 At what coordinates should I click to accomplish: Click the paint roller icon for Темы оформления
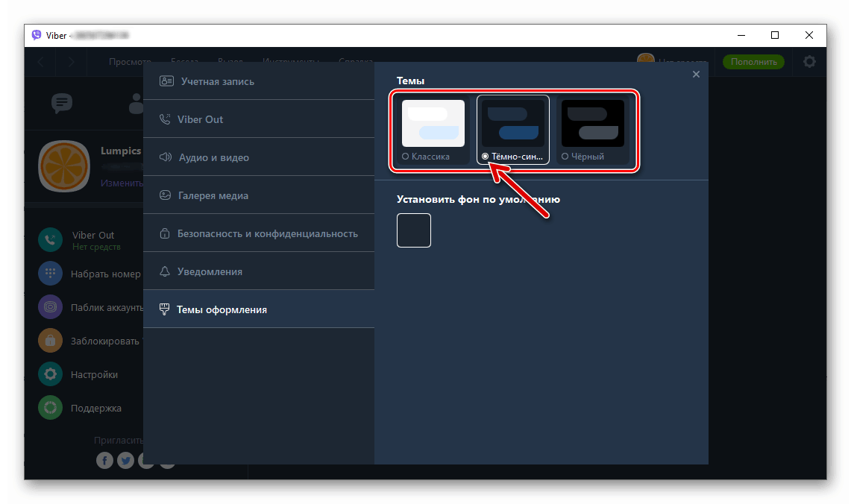coord(164,309)
